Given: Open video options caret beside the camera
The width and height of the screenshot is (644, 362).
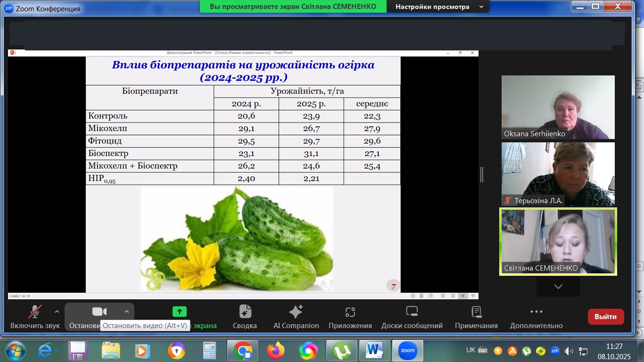Looking at the screenshot, I should (x=126, y=312).
